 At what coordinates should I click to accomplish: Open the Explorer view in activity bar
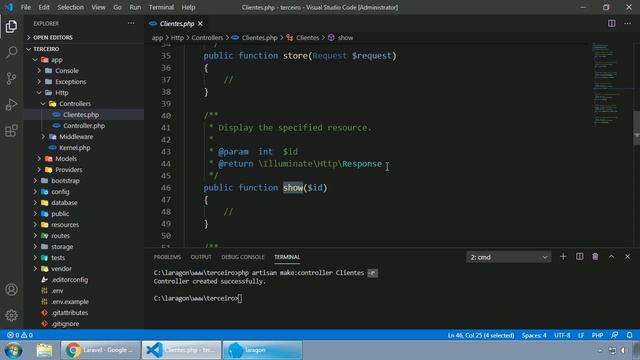11,26
